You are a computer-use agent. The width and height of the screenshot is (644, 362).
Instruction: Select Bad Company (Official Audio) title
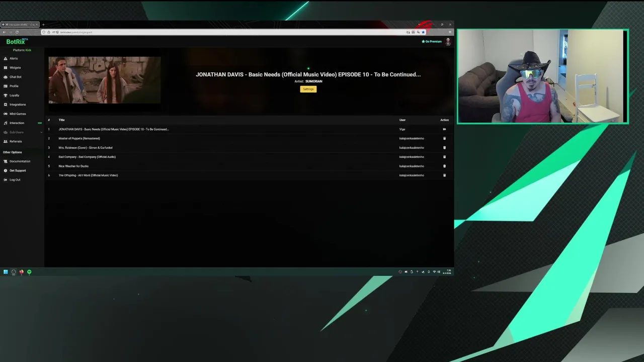click(87, 157)
